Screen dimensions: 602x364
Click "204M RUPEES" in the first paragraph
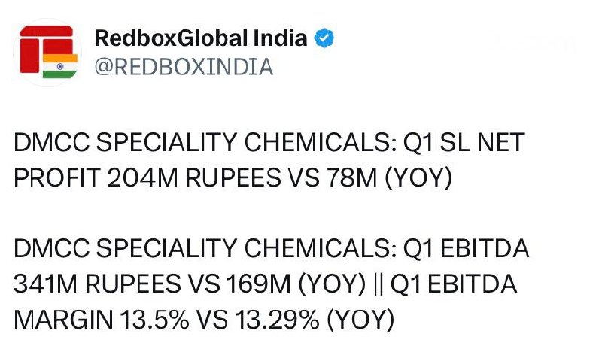tap(194, 178)
